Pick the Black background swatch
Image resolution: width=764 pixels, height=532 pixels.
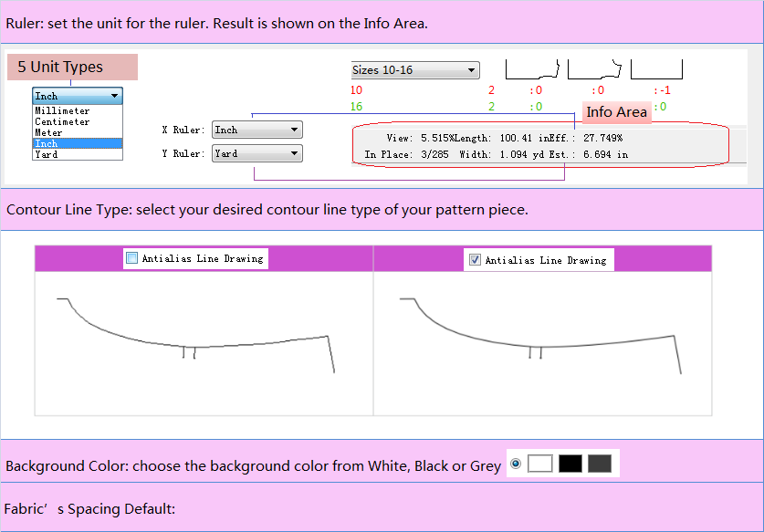tap(570, 464)
